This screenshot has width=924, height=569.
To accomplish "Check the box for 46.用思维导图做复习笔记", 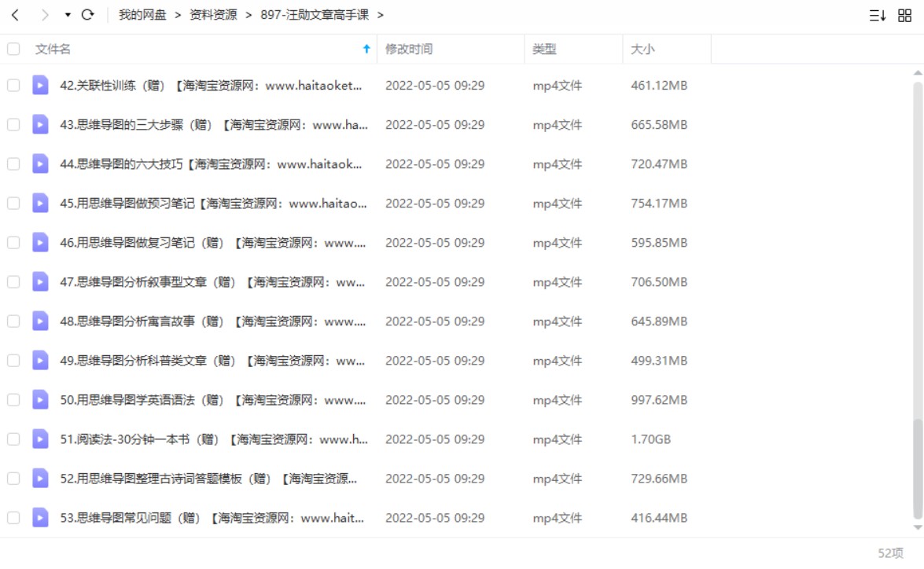I will [x=13, y=243].
